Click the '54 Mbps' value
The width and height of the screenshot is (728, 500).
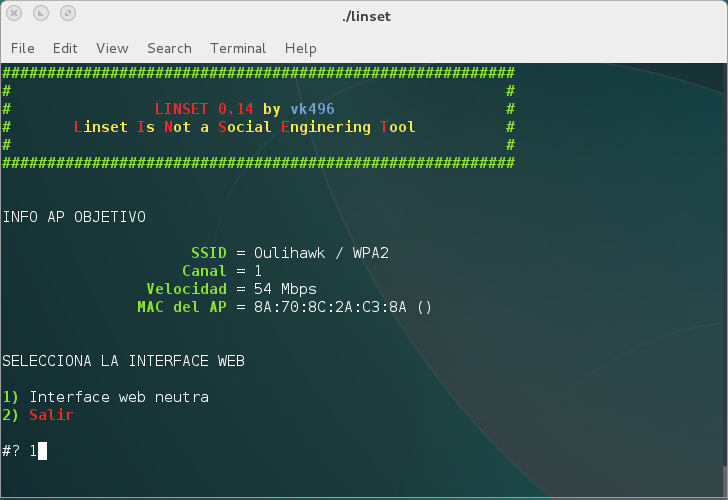tap(285, 289)
